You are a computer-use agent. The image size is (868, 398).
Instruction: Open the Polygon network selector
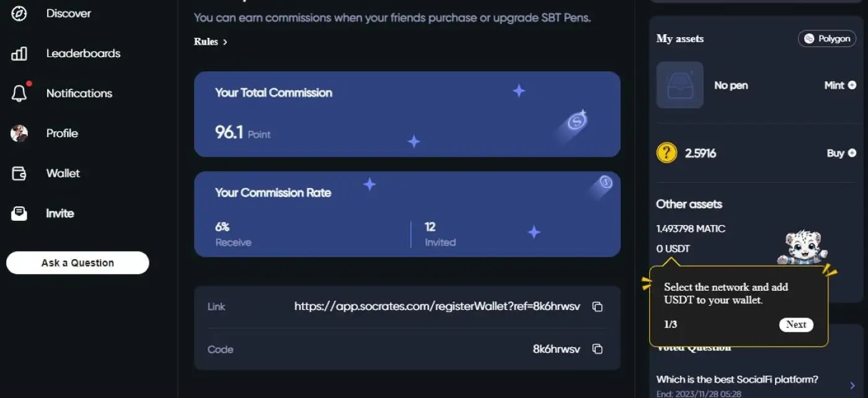(826, 38)
